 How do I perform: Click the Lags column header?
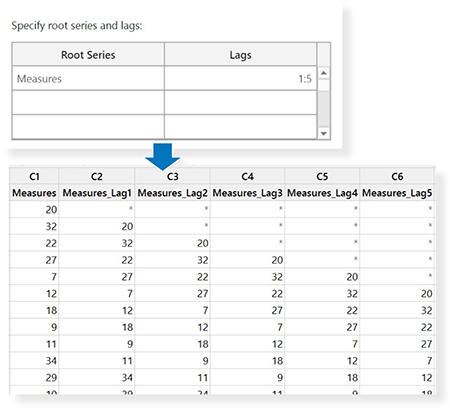[240, 55]
